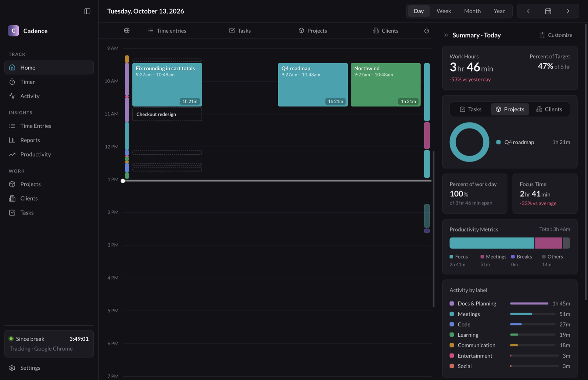Collapse the Summary panel double-chevron
Screen dimensions: 588x380
[446, 35]
